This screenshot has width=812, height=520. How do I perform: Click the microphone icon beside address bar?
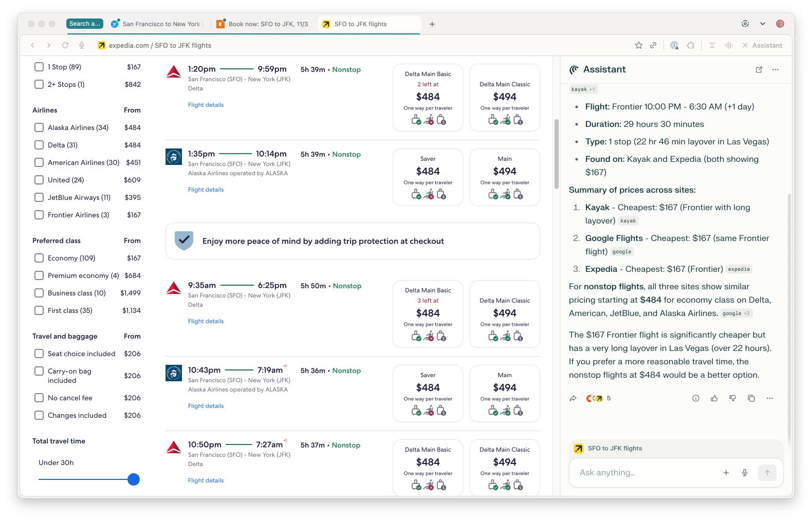82,45
